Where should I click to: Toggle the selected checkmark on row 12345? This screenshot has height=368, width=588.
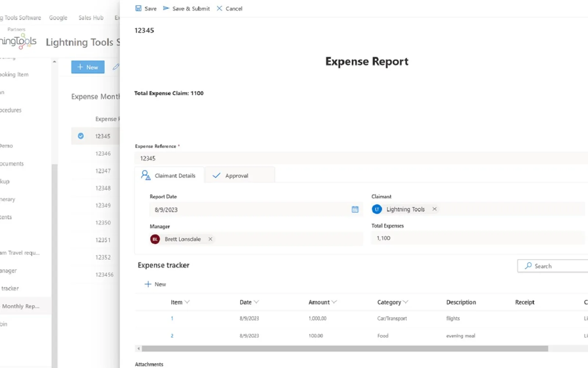(80, 136)
